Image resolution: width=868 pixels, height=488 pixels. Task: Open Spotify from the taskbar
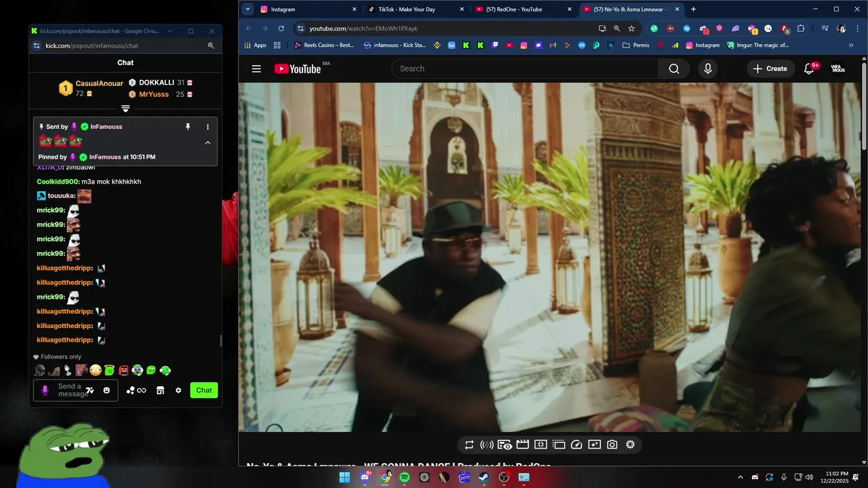[405, 477]
